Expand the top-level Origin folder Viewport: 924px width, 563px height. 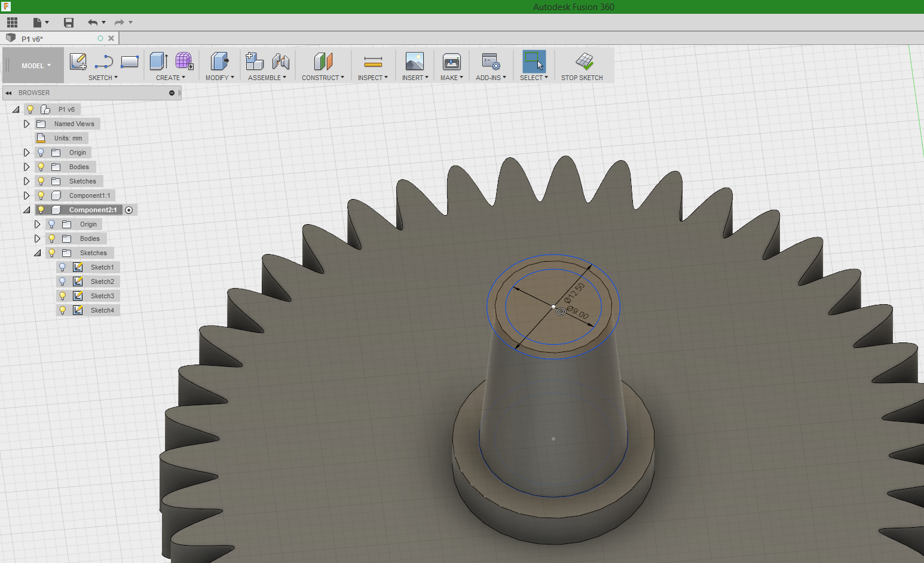point(26,152)
